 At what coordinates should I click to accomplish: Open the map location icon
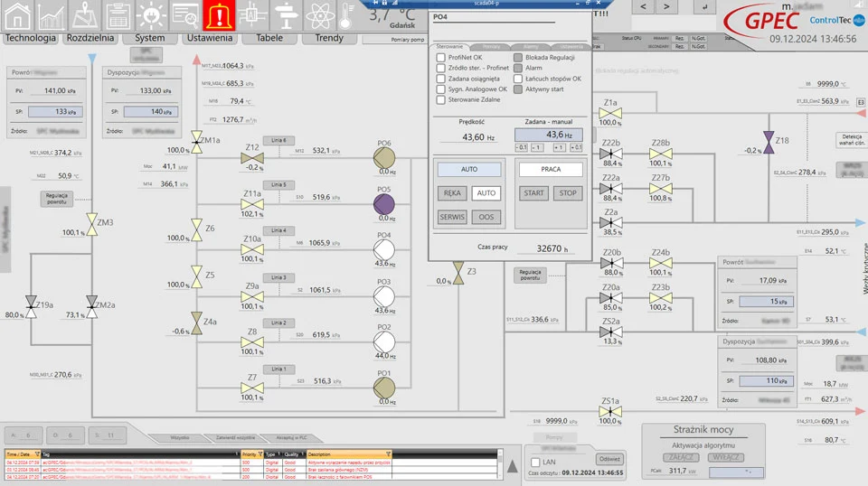pyautogui.click(x=84, y=15)
